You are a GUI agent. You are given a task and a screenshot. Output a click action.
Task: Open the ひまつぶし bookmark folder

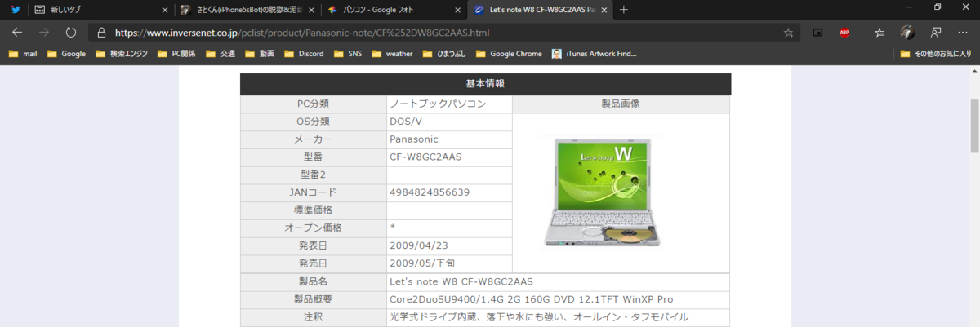(448, 54)
